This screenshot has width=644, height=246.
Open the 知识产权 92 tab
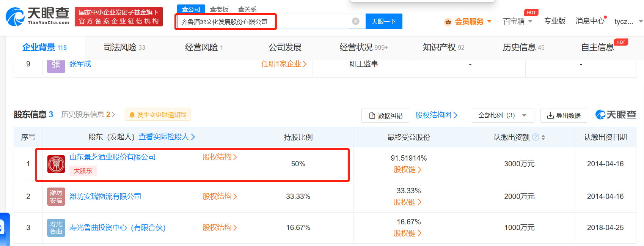[444, 47]
